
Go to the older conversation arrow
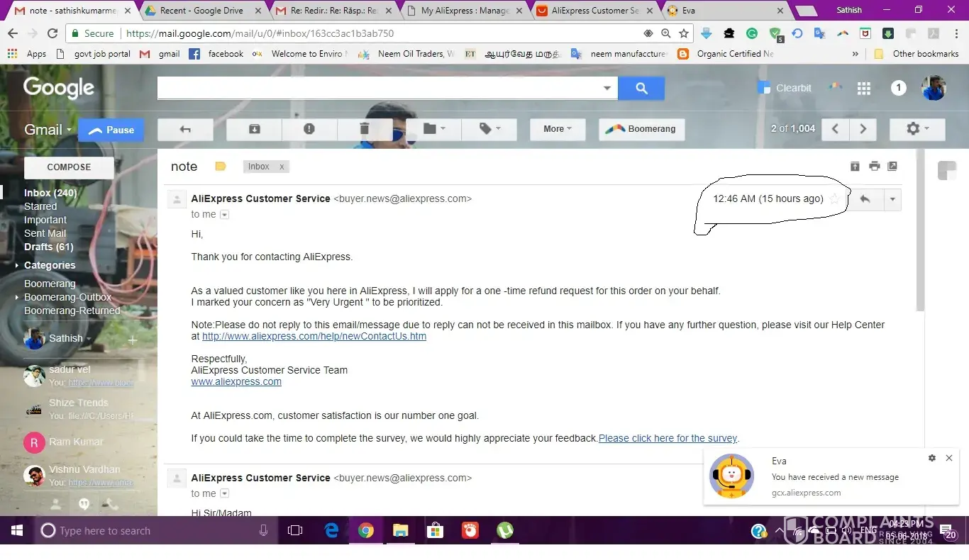coord(863,129)
